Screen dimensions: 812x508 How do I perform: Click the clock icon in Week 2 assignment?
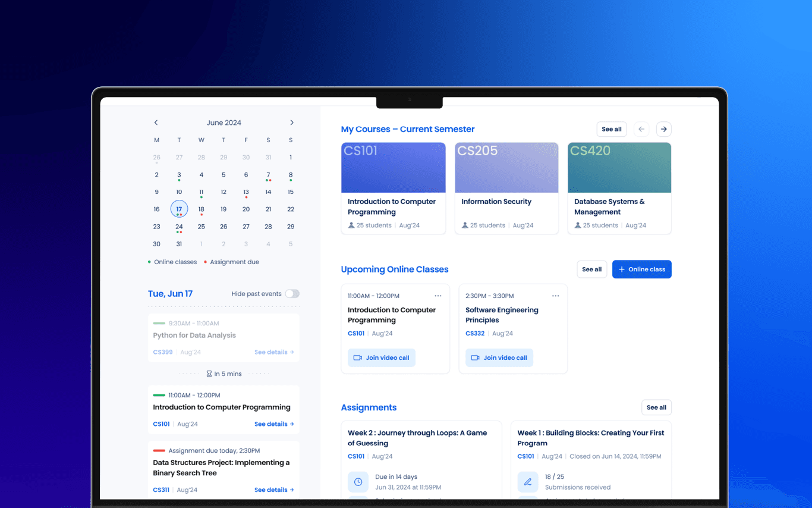point(358,482)
